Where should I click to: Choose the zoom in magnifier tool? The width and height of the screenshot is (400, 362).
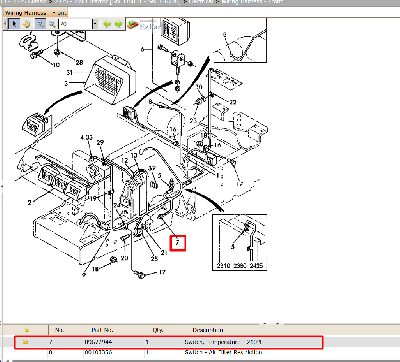click(40, 24)
